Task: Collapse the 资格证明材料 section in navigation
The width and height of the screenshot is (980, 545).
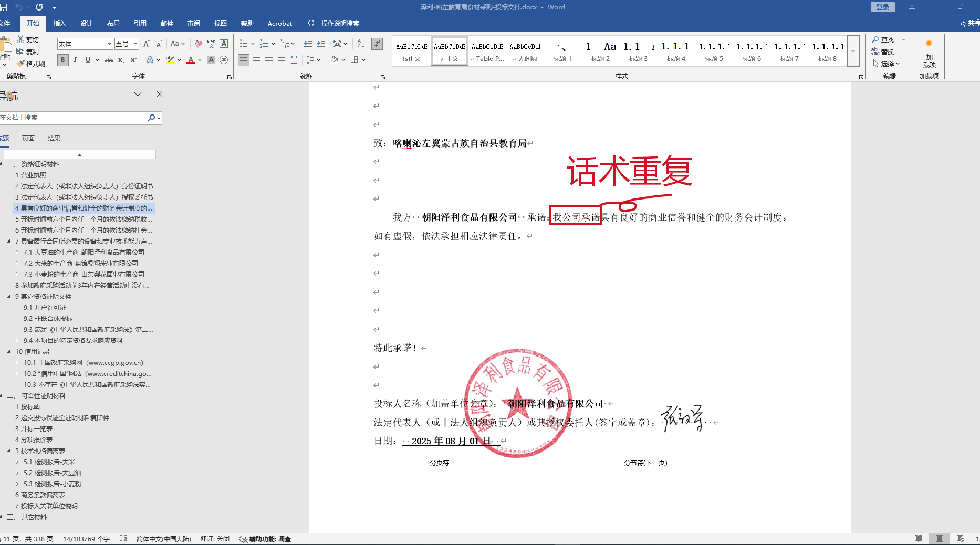Action: coord(2,164)
